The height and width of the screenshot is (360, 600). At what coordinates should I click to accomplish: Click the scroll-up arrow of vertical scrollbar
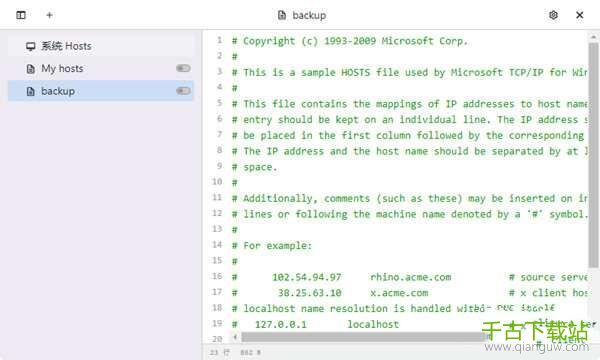(x=593, y=37)
